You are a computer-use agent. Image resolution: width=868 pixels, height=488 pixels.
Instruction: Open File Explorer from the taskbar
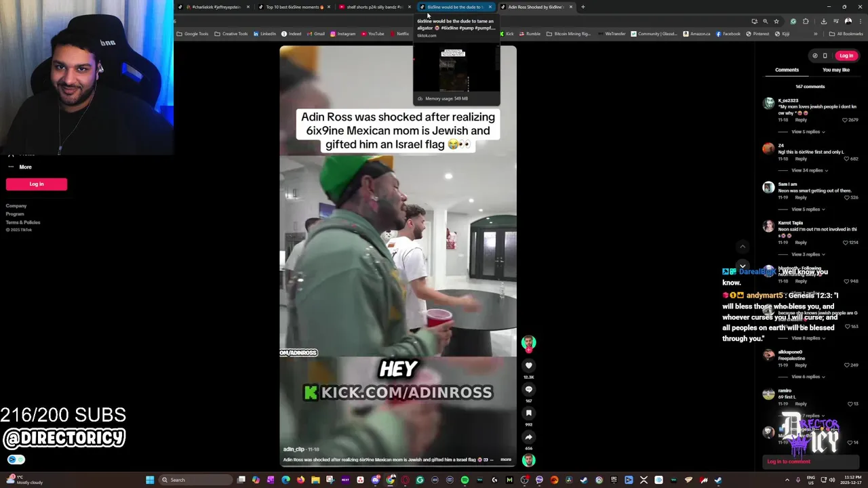[315, 480]
